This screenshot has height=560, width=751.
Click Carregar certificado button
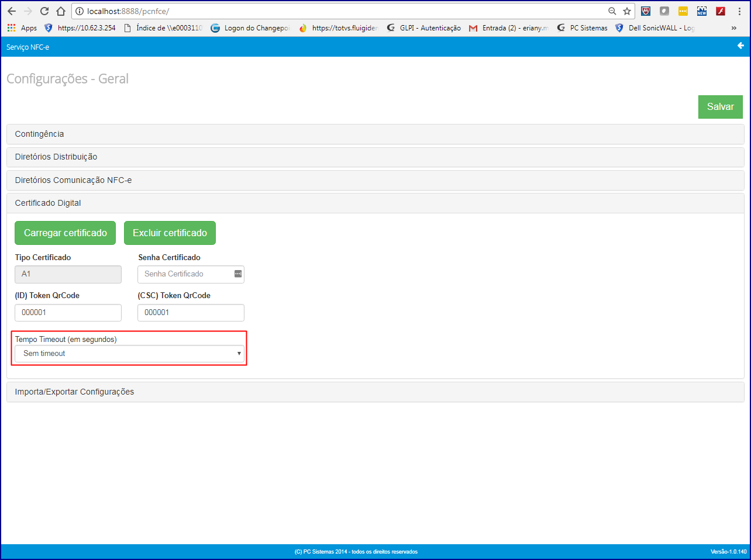click(65, 233)
